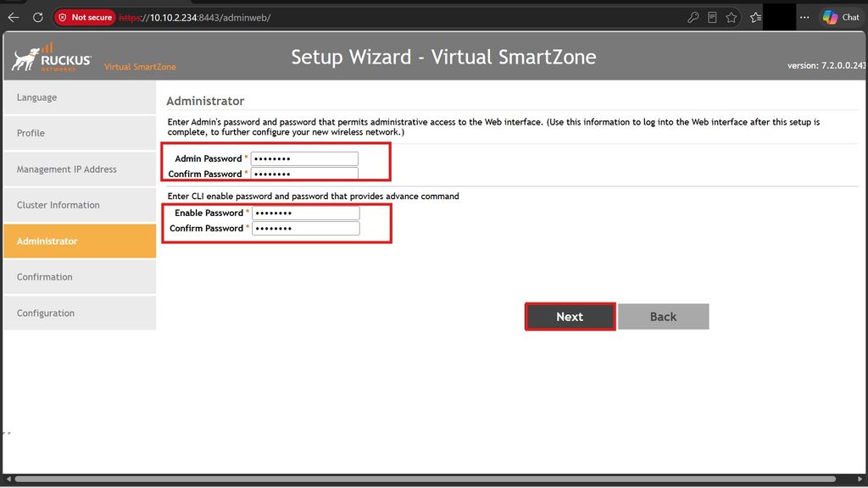Screen dimensions: 868x488
Task: Click the password key icon in address bar
Action: pos(693,18)
